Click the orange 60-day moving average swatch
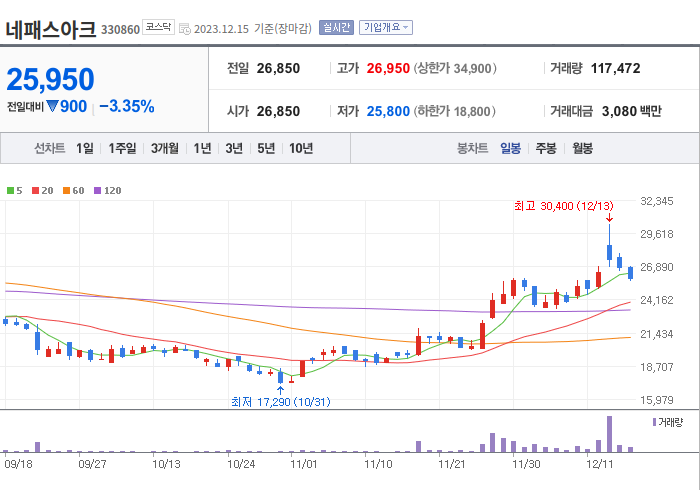The height and width of the screenshot is (490, 700). point(67,191)
